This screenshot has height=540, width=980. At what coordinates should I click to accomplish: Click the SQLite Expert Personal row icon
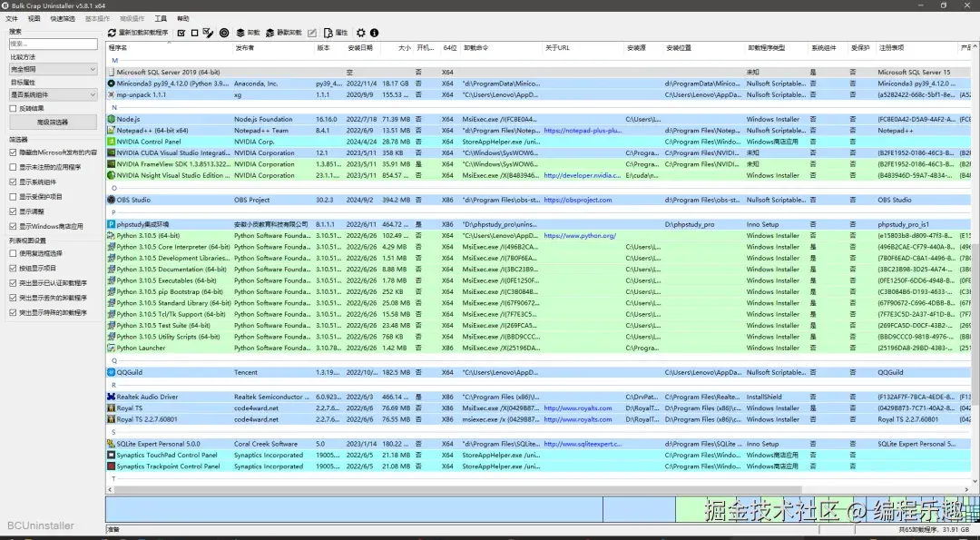112,444
